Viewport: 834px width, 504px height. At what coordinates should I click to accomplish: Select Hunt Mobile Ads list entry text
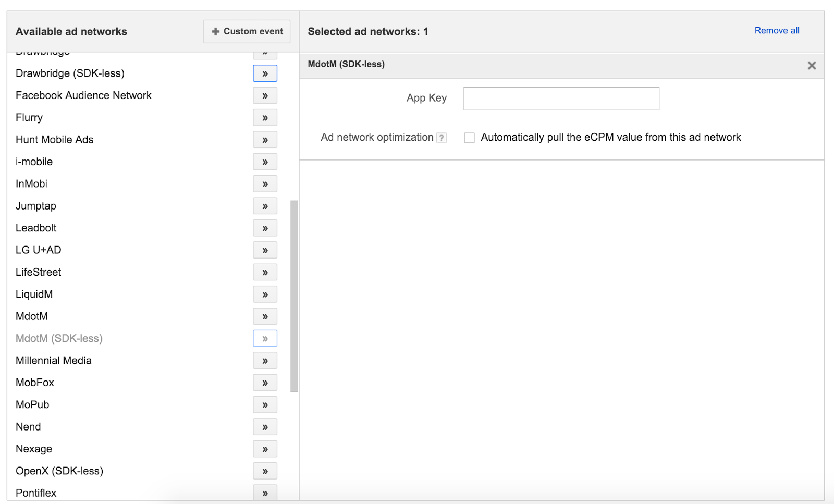pos(55,140)
